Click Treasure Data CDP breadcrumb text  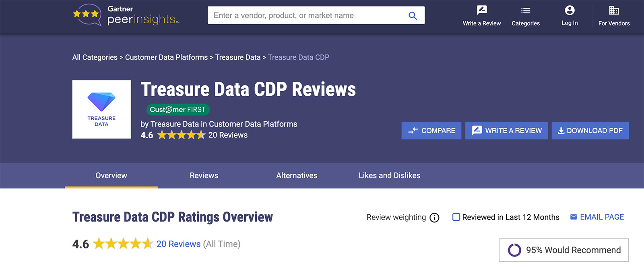coord(299,58)
